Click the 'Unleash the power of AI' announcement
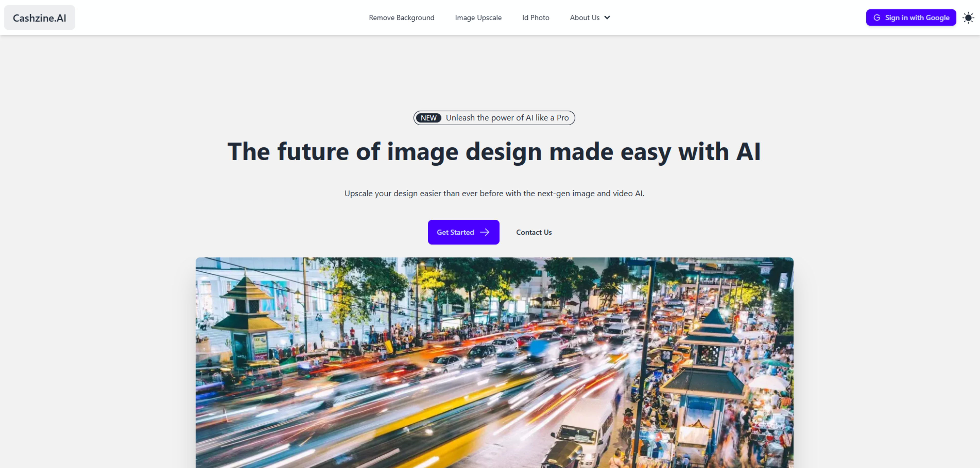Screen dimensions: 980x468 [507, 118]
